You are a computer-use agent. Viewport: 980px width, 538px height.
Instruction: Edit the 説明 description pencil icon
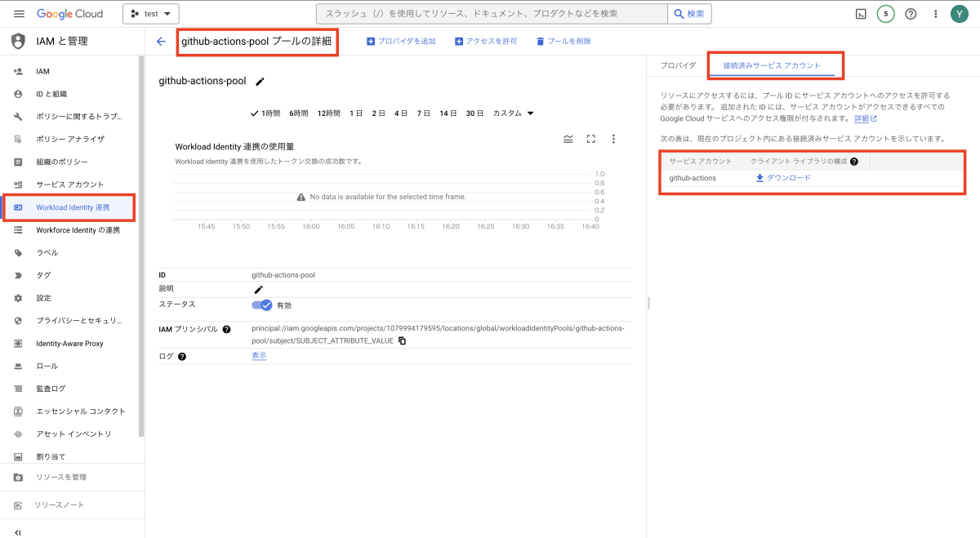click(259, 289)
